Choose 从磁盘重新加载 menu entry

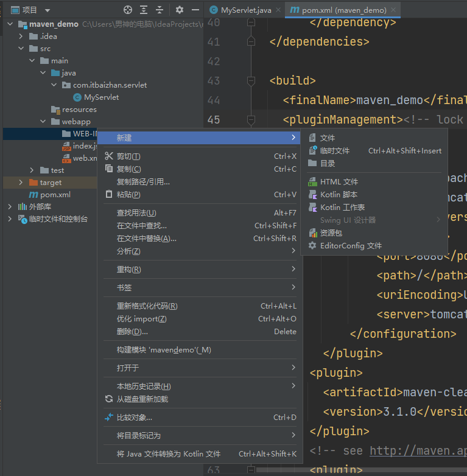[200, 399]
